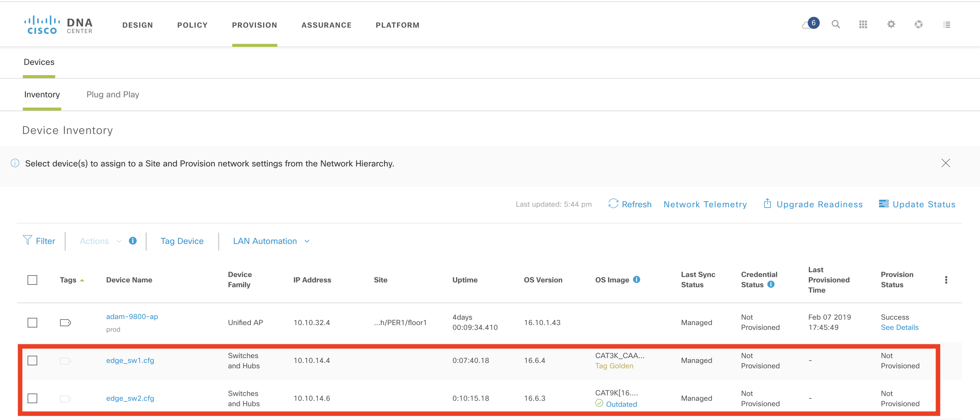The image size is (980, 420).
Task: Open See Details provision status link
Action: pos(899,327)
